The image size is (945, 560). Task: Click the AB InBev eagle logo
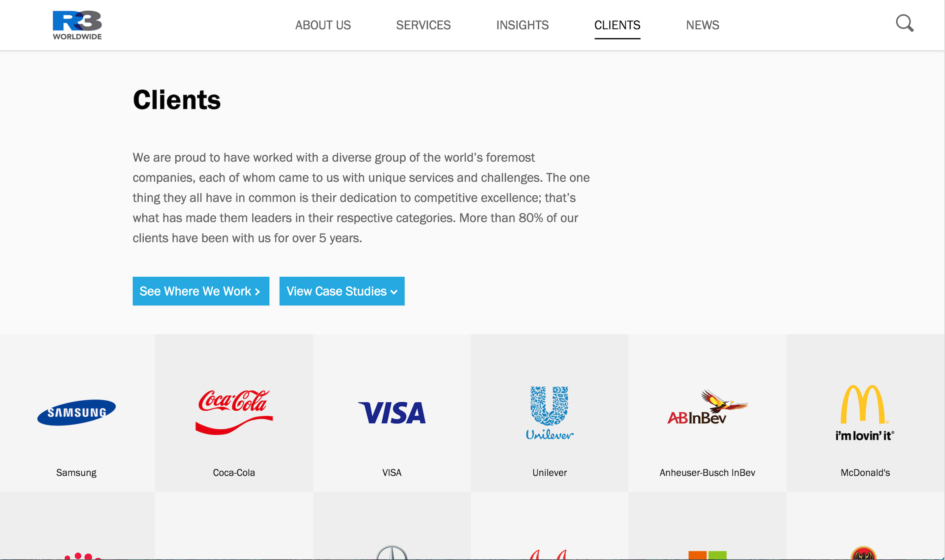707,407
